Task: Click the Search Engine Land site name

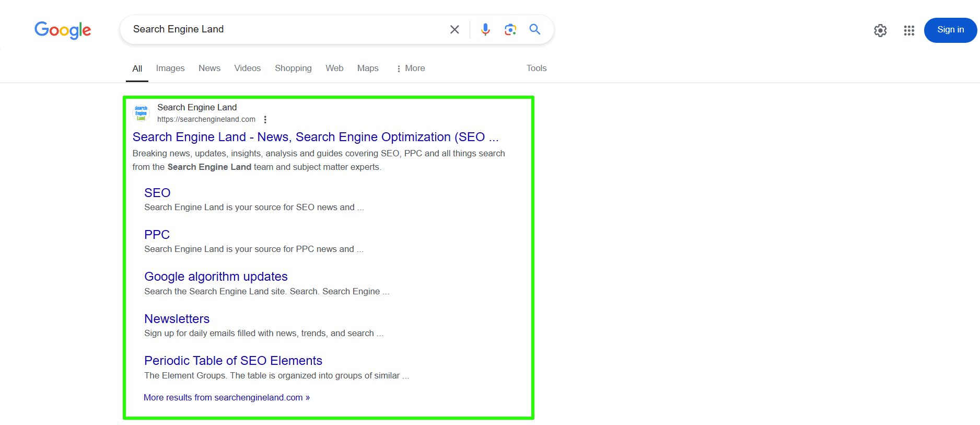Action: pyautogui.click(x=197, y=107)
